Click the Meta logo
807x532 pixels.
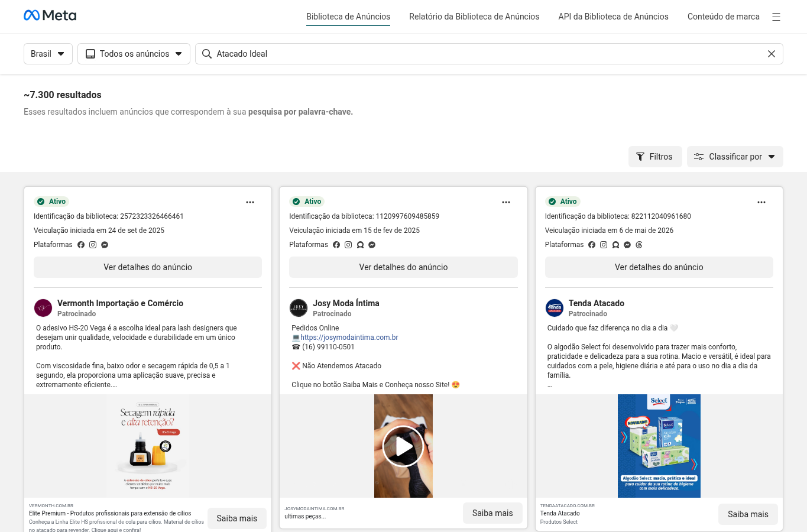pos(50,15)
